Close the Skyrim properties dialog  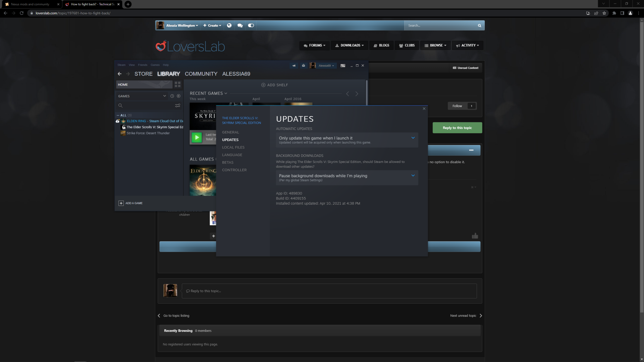(x=424, y=109)
